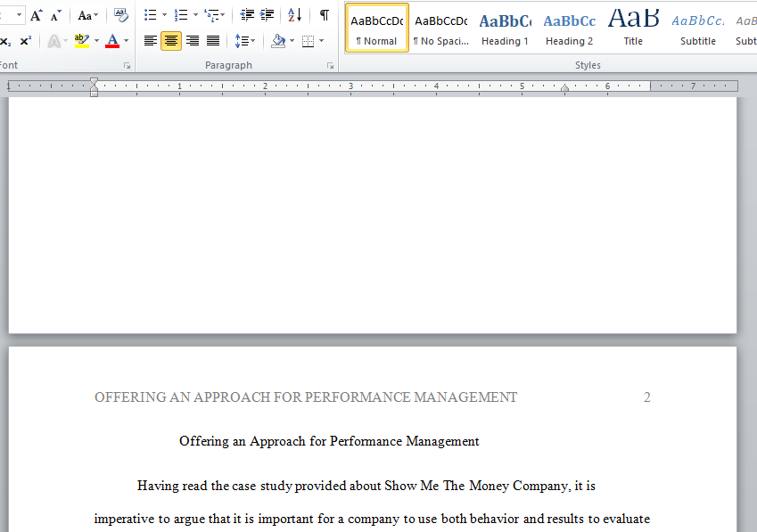Viewport: 757px width, 532px height.
Task: Open the Change Case menu
Action: (88, 15)
